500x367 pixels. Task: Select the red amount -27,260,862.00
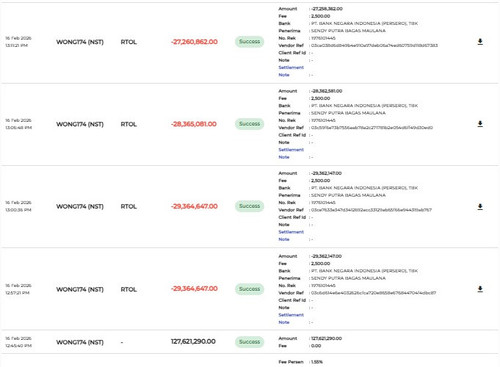[194, 42]
